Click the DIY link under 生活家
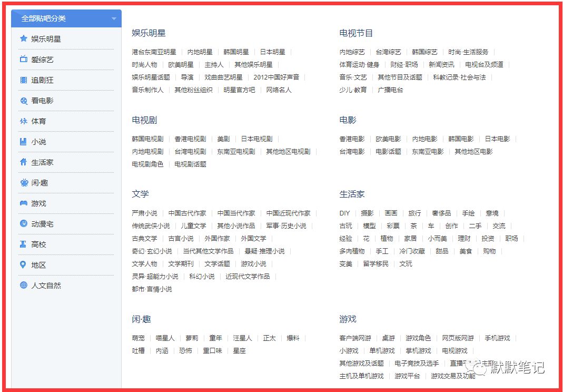 pos(344,213)
